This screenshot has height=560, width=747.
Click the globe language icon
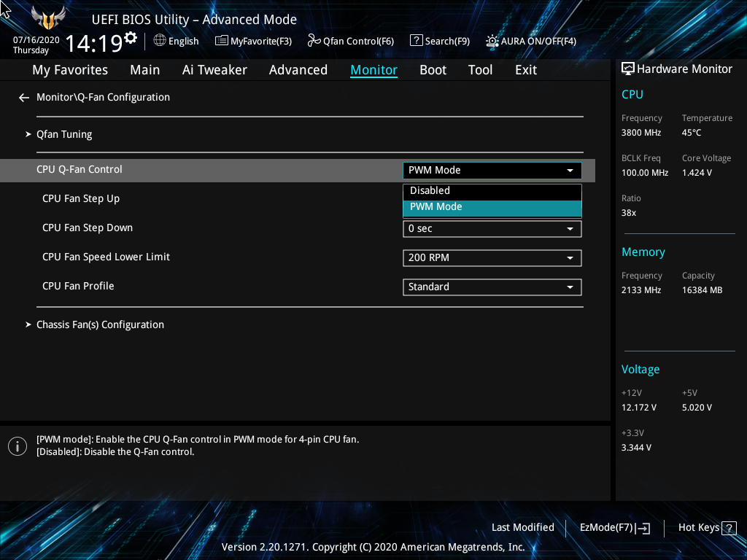click(160, 41)
